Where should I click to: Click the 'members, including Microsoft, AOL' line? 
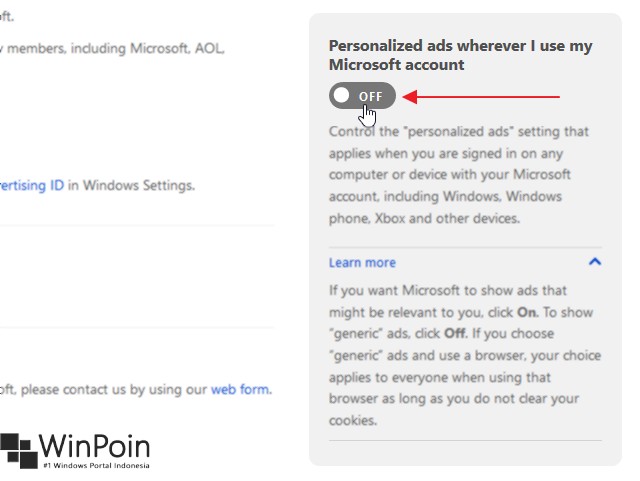point(112,47)
